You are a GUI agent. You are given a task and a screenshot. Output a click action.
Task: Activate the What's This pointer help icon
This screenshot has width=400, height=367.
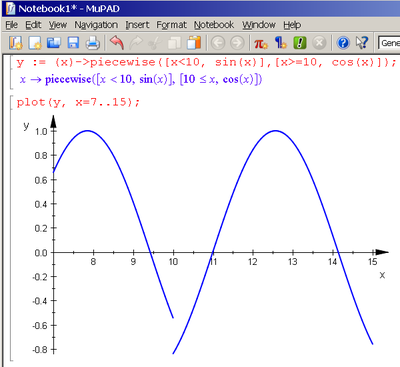click(362, 43)
